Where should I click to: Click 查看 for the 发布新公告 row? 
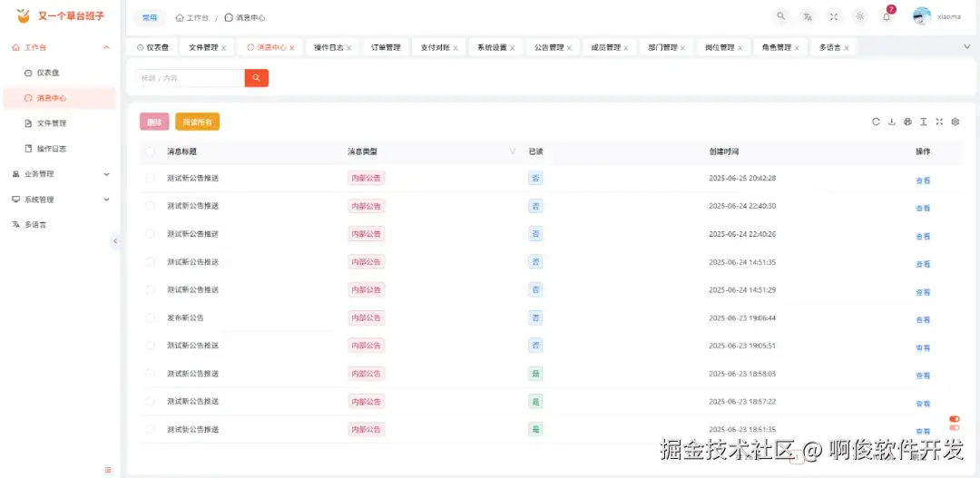(923, 320)
